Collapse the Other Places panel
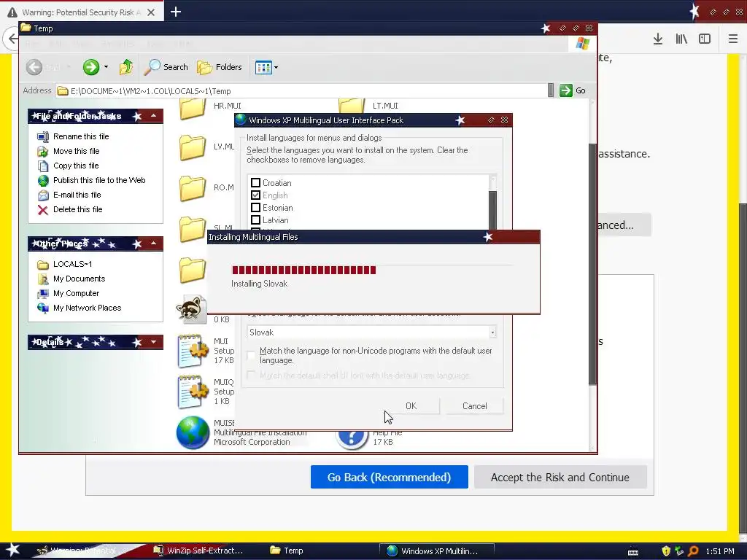 coord(153,244)
